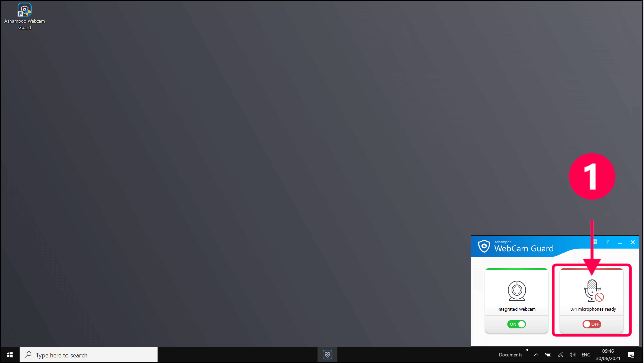Click the battery tray icon

click(548, 355)
